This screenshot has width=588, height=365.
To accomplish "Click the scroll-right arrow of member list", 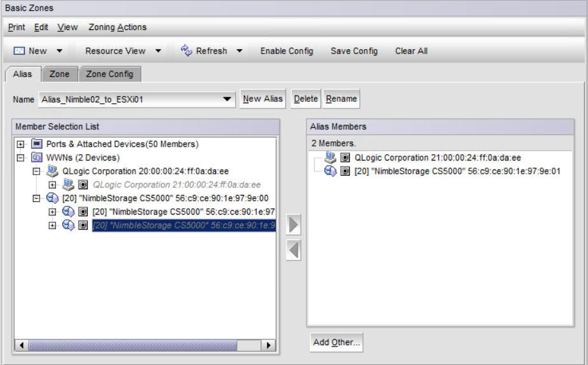I will click(x=268, y=345).
